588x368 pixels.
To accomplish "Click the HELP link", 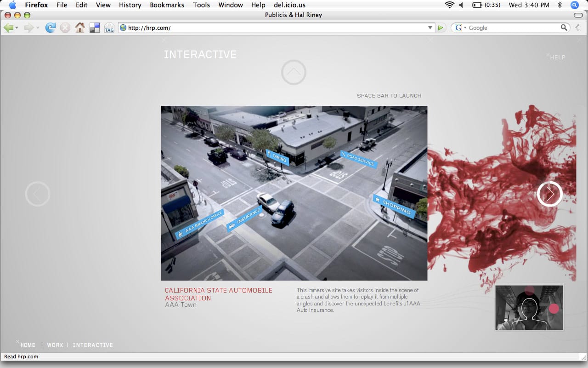I will point(558,57).
